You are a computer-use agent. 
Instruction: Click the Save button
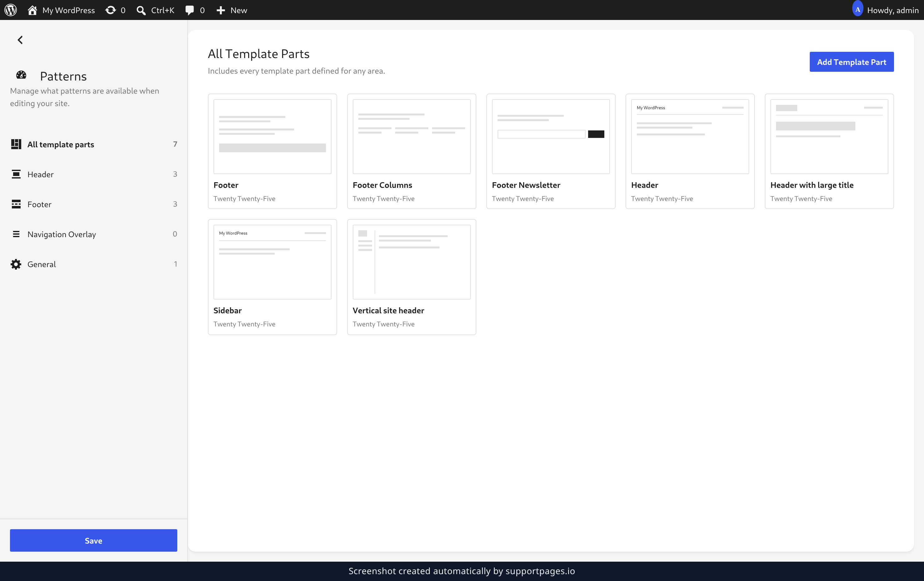(94, 540)
